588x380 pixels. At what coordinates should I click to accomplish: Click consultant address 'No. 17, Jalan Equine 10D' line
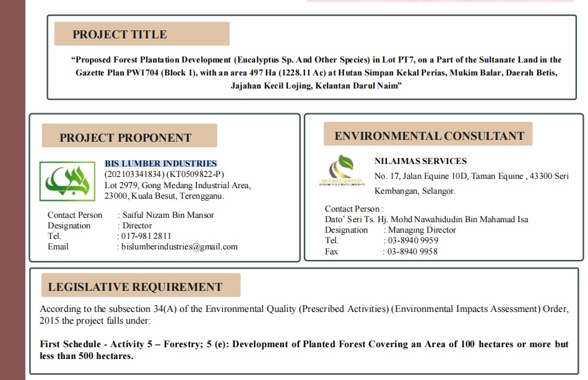click(x=472, y=176)
